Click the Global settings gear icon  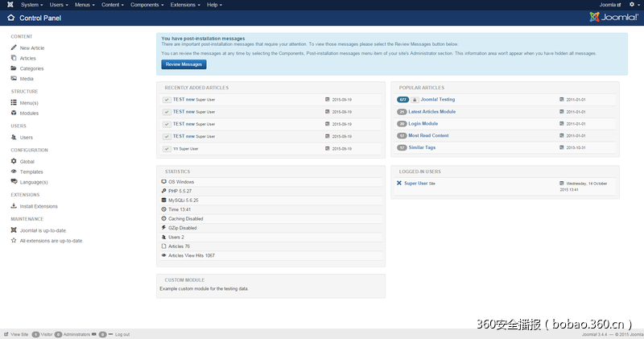pyautogui.click(x=14, y=161)
